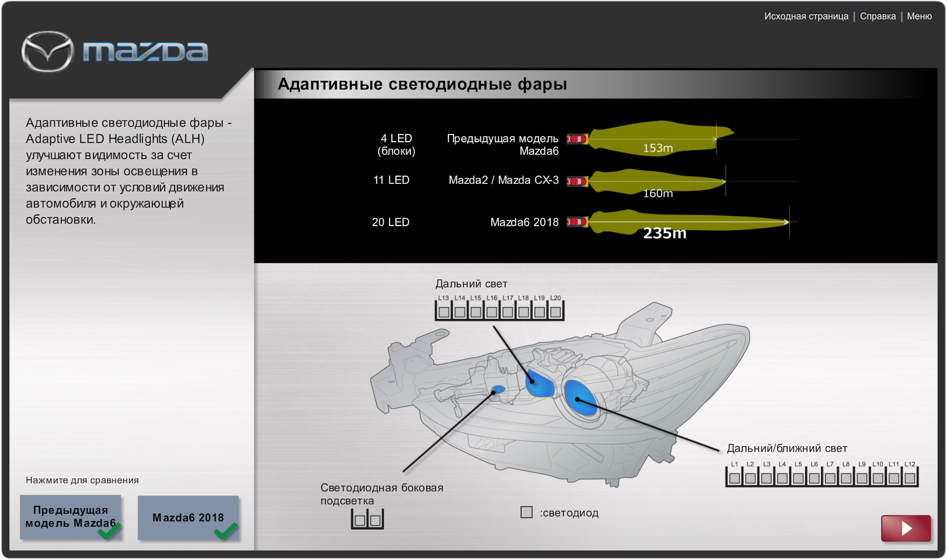Screen dimensions: 947x560
Task: Click the red car icon beside 160m beam
Action: point(577,181)
